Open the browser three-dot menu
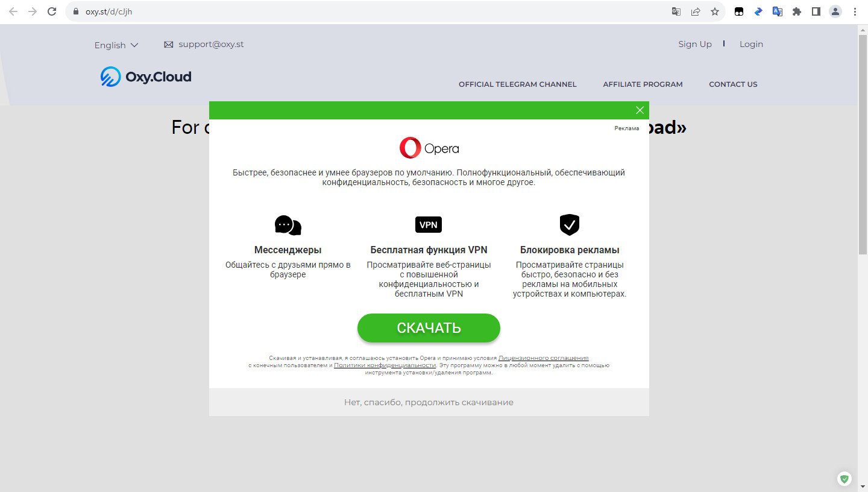This screenshot has height=492, width=868. pos(855,11)
